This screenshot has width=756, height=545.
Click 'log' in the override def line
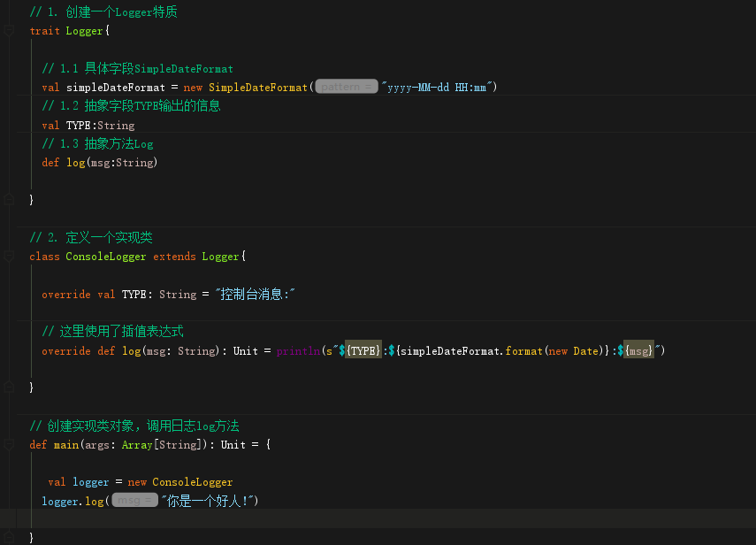(x=131, y=350)
